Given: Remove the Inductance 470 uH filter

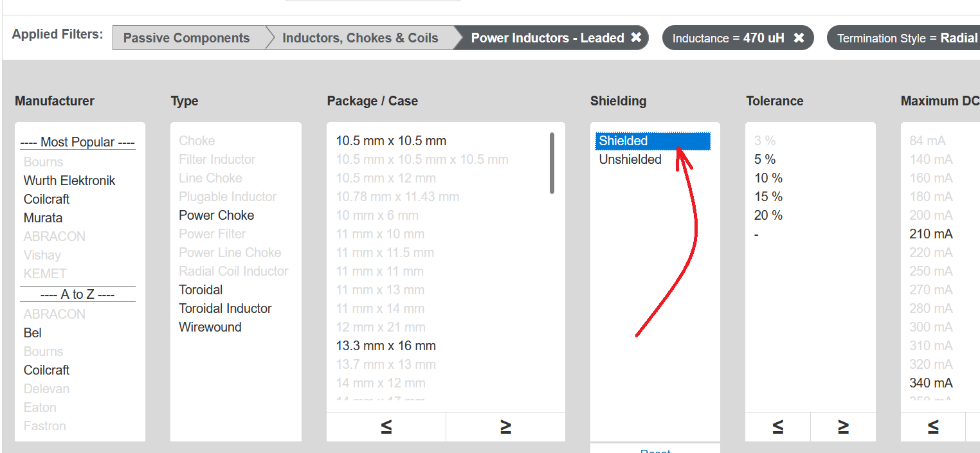Looking at the screenshot, I should pos(799,37).
